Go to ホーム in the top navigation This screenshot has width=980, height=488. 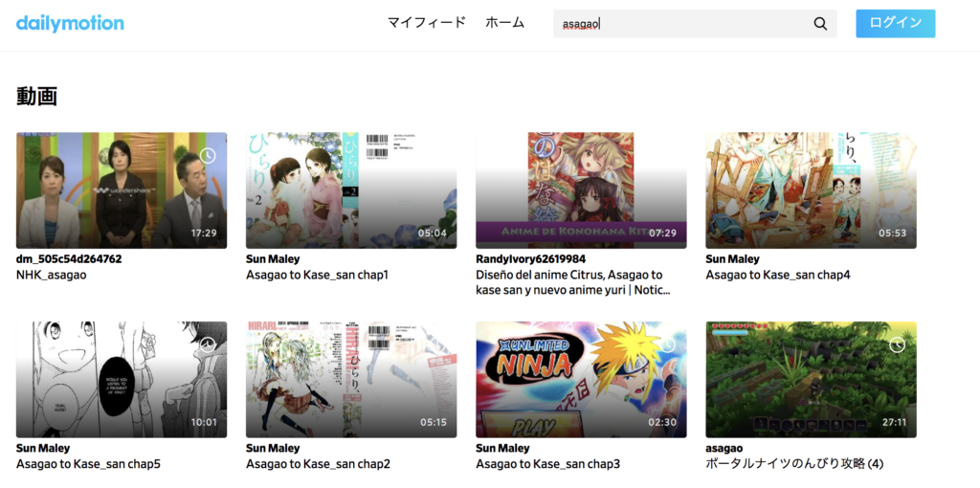click(504, 23)
